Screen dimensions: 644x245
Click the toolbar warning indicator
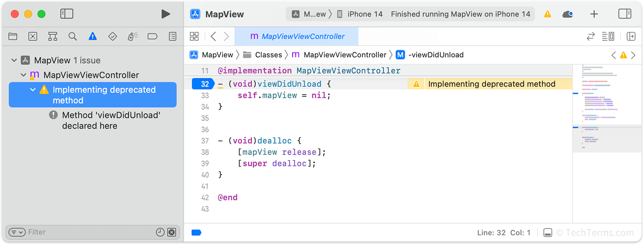click(x=548, y=14)
